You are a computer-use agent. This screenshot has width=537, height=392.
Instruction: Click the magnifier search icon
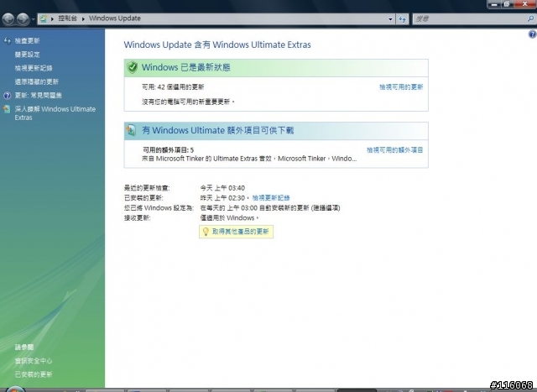(530, 18)
